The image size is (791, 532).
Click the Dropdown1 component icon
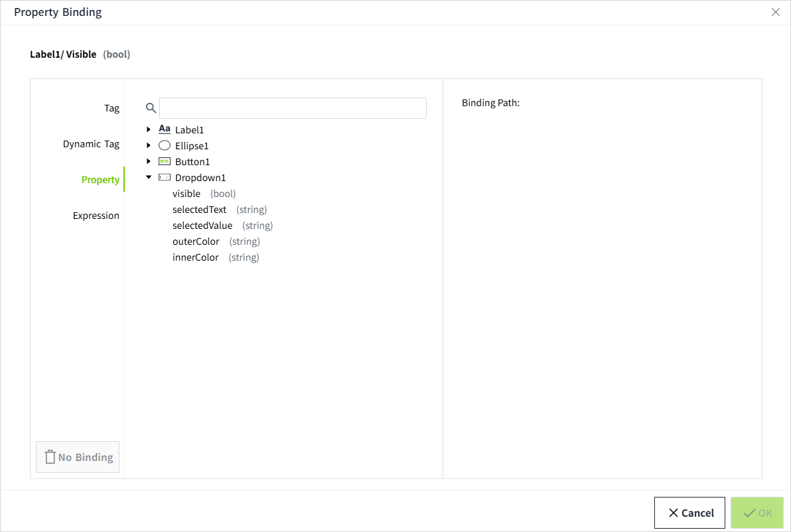pyautogui.click(x=165, y=177)
